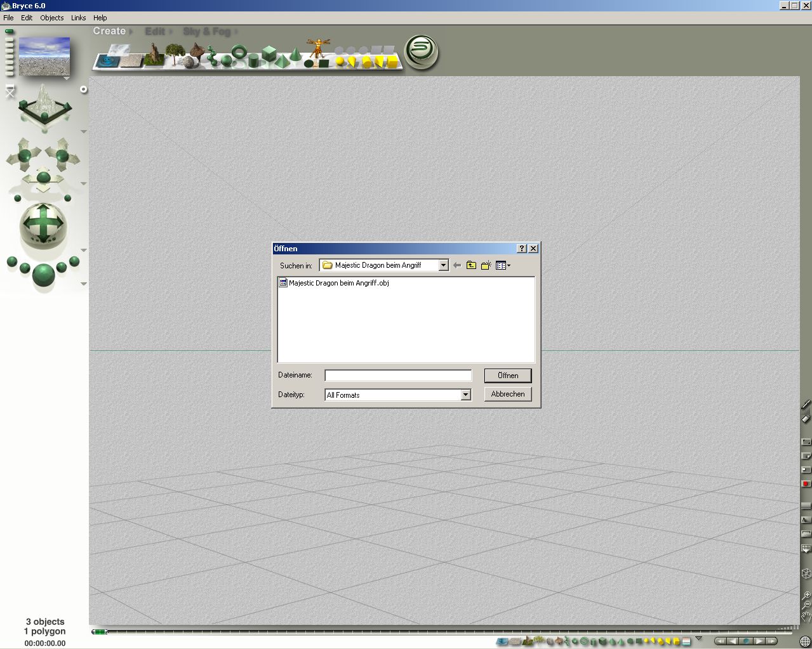
Task: Toggle the small circle beside view control
Action: (83, 89)
